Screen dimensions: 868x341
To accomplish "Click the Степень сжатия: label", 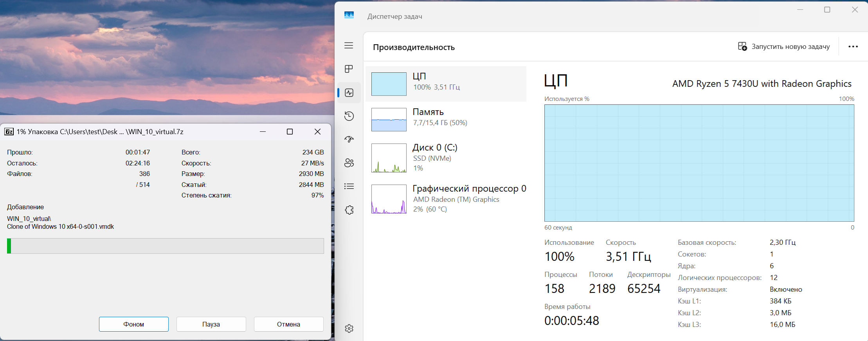I will (207, 195).
